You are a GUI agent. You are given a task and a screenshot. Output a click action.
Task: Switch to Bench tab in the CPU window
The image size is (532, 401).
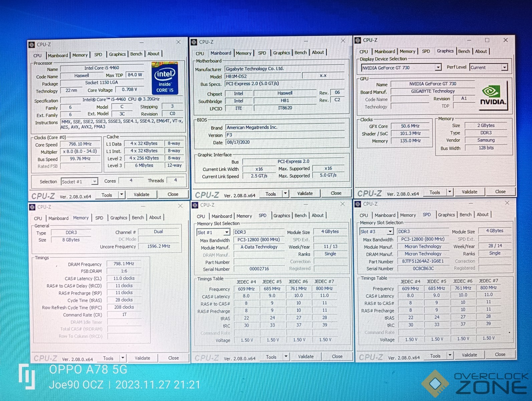point(136,54)
